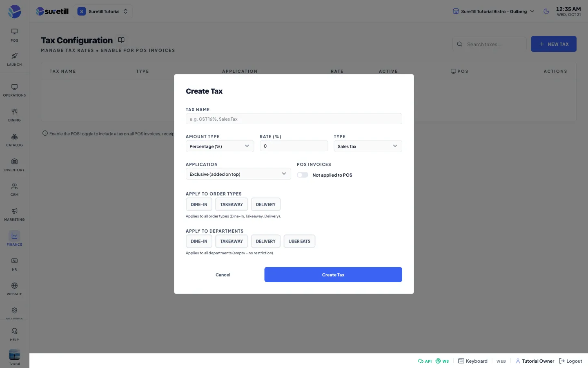Open the POS sidebar icon
The height and width of the screenshot is (368, 588).
[14, 31]
